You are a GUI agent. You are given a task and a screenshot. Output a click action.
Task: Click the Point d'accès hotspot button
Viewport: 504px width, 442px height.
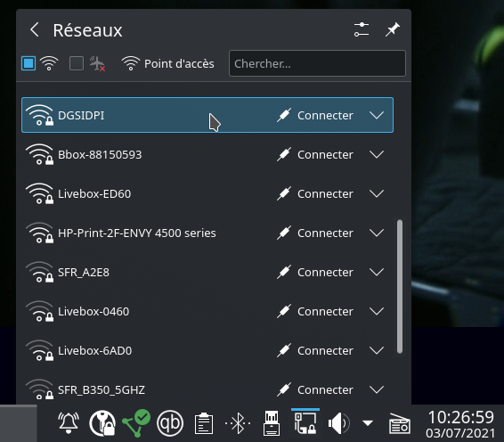click(x=167, y=63)
